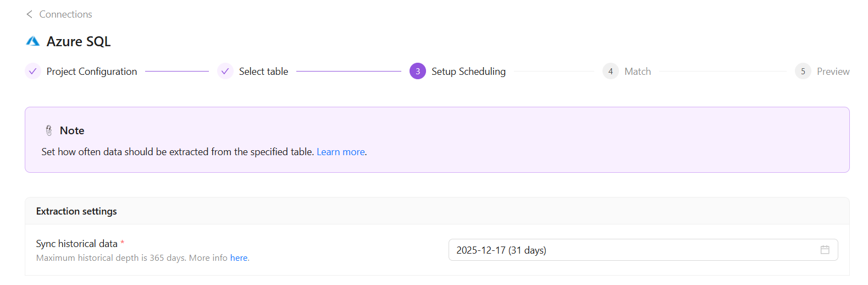Open the More info 'here' link
Screen dimensions: 868x285
239,258
